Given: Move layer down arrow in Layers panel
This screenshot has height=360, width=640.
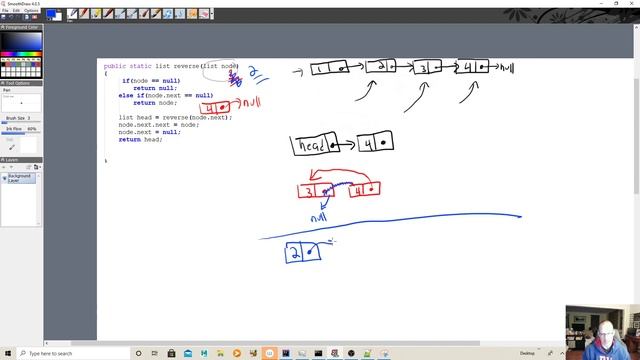Looking at the screenshot, I should (11, 167).
